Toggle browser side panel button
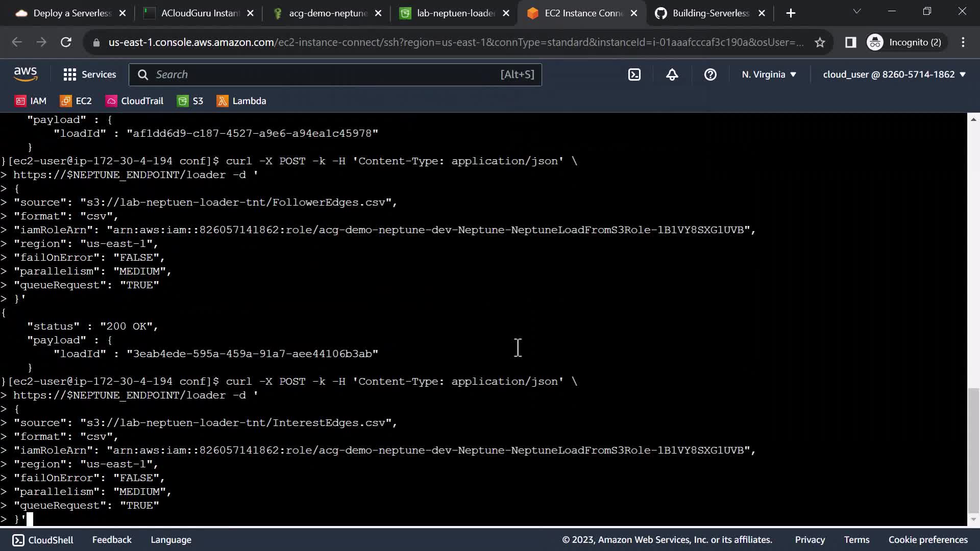 click(850, 42)
